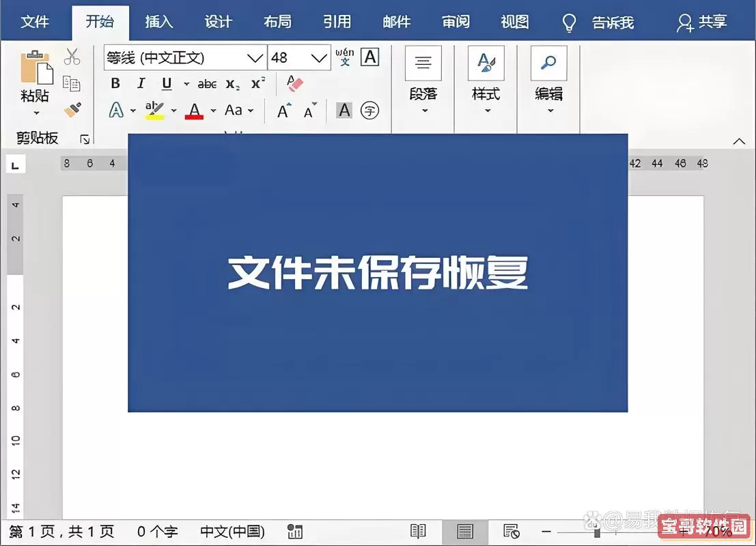Screen dimensions: 756x546
Task: Click the character border icon
Action: (x=369, y=57)
